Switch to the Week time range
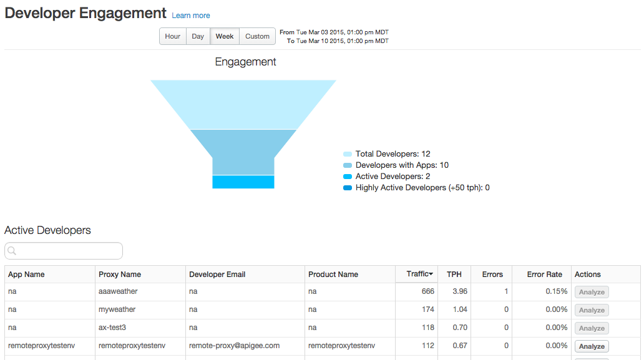 click(225, 36)
